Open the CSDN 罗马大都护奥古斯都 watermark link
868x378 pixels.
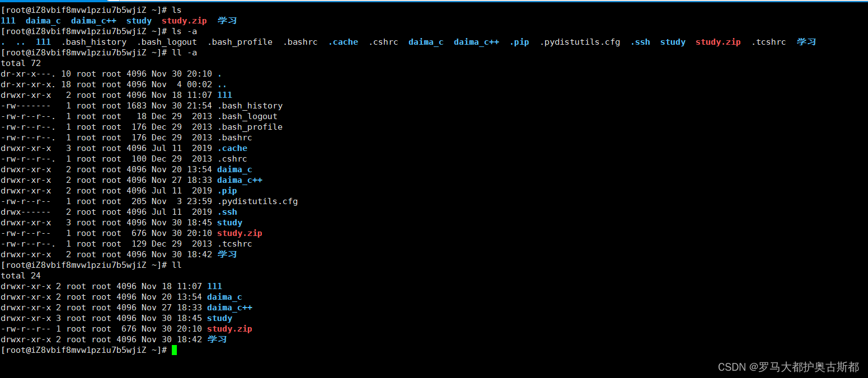click(787, 367)
